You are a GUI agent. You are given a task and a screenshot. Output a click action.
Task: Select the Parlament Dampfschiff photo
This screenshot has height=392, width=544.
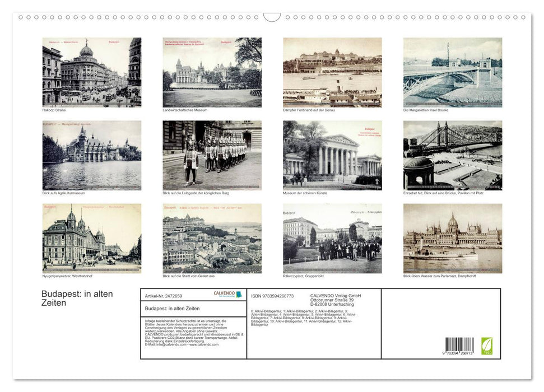pyautogui.click(x=453, y=239)
